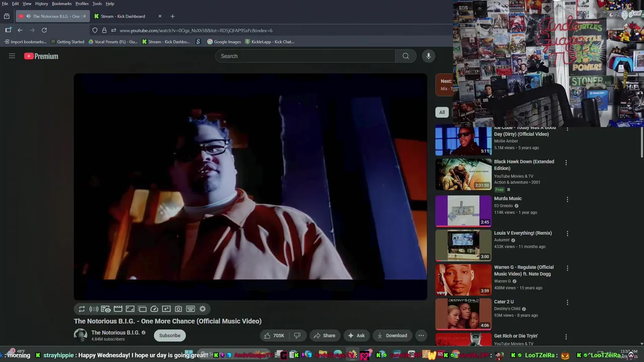Open Import bookmarks... toolbar item
The image size is (644, 362).
coord(25,42)
